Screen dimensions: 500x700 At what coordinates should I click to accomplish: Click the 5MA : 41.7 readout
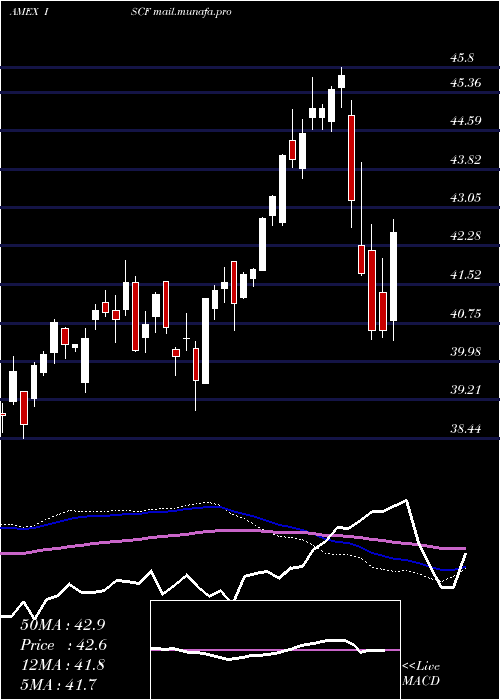tap(58, 684)
